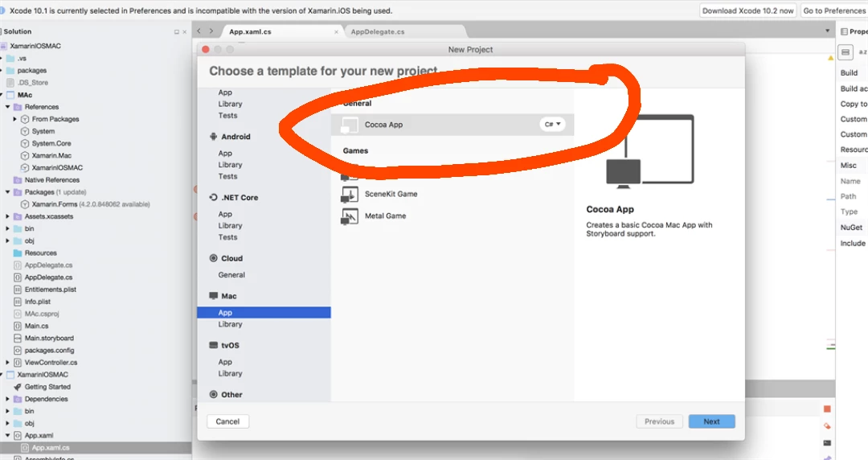Choose the Metal Game template icon
Viewport: 868px width, 460px height.
coord(350,216)
